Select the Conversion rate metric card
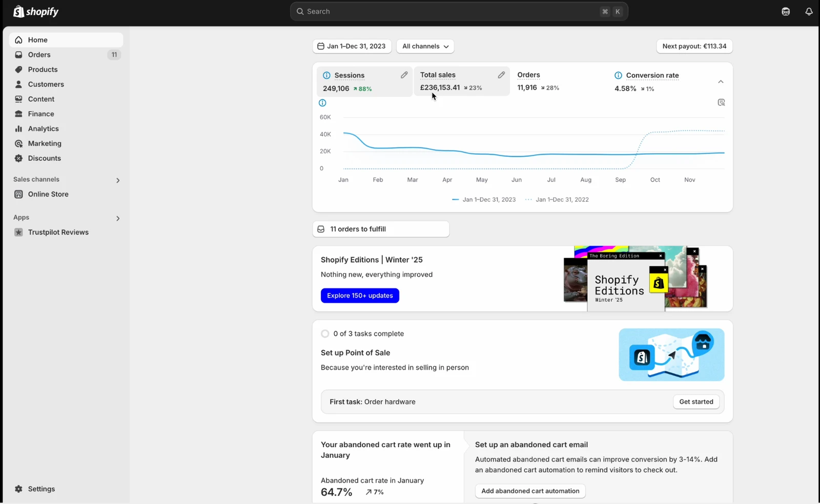The width and height of the screenshot is (820, 504). (656, 81)
